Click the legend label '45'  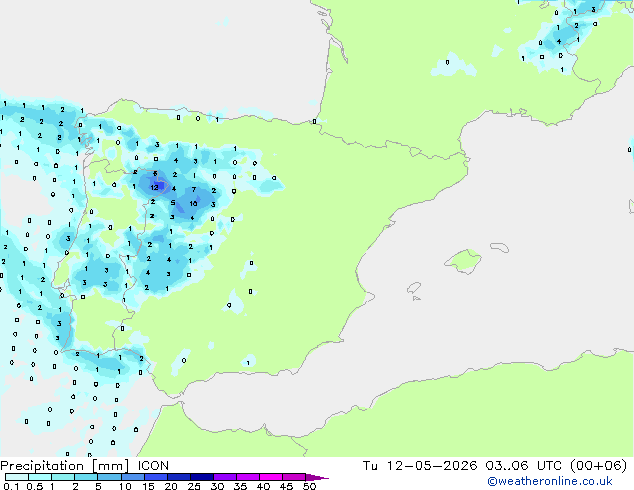[287, 486]
